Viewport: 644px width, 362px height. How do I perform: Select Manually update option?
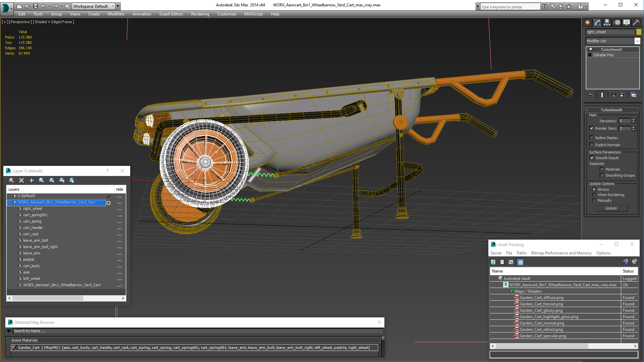(x=594, y=200)
